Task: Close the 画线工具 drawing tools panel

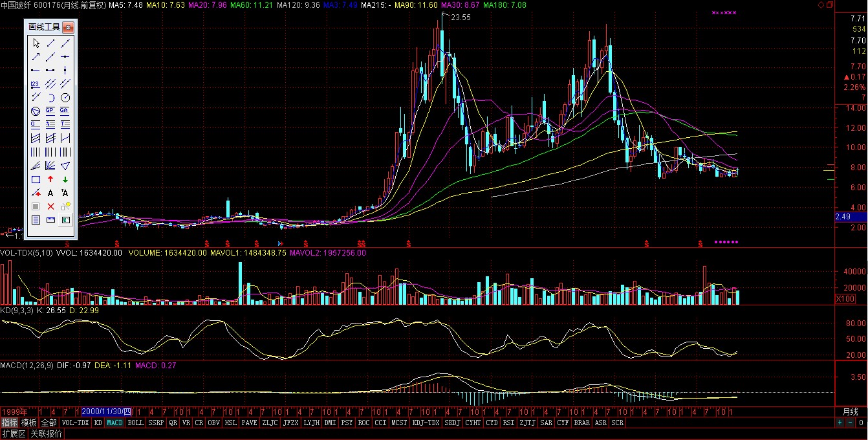Action: (x=68, y=27)
